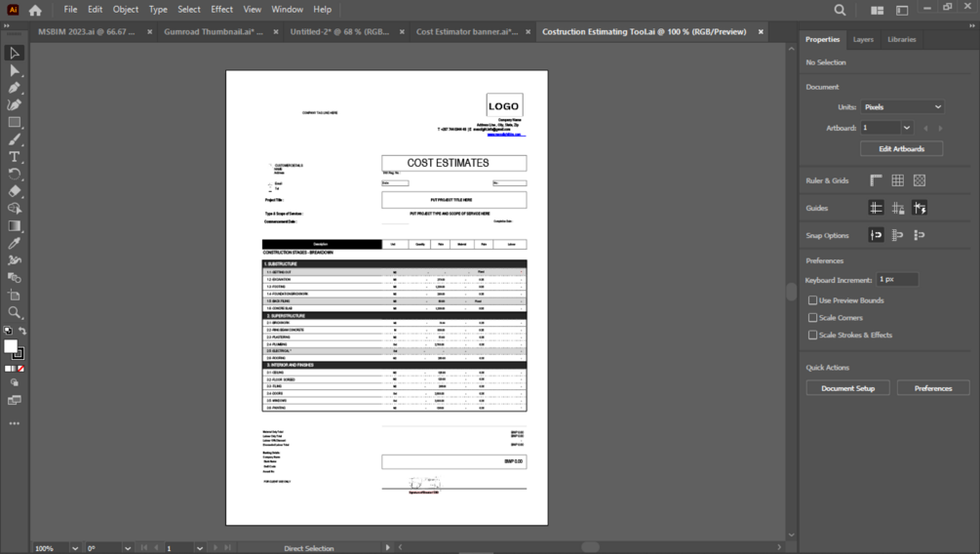Viewport: 980px width, 554px height.
Task: Select the None color button
Action: coord(20,369)
